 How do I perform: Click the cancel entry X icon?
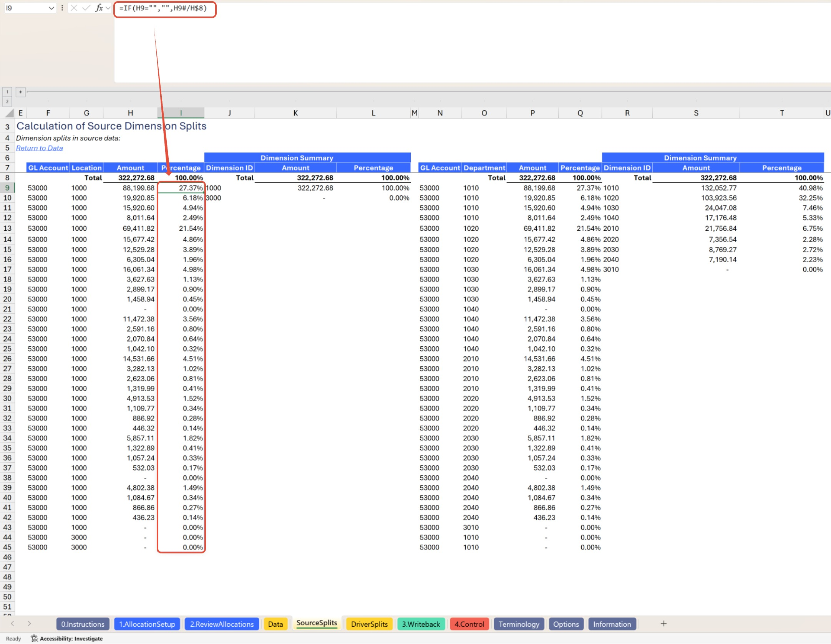[74, 8]
